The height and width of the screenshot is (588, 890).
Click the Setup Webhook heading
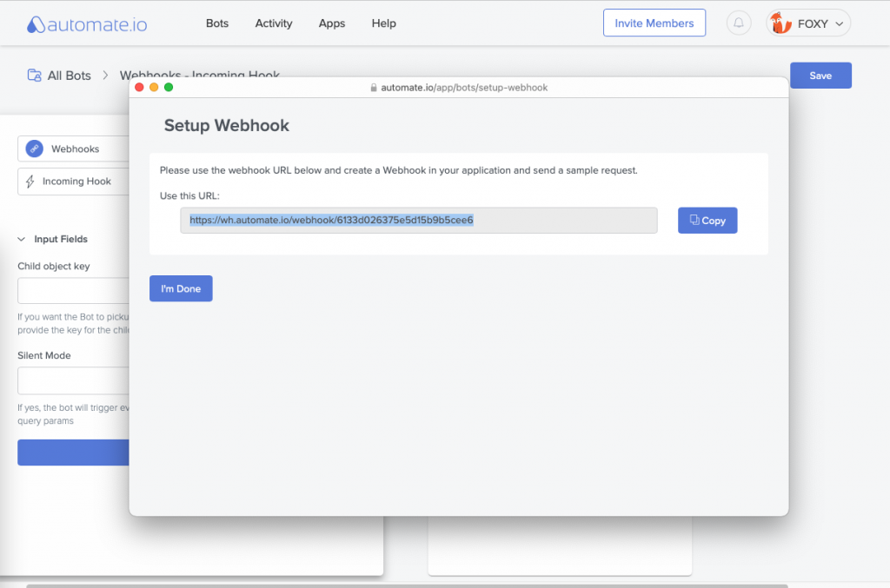227,125
